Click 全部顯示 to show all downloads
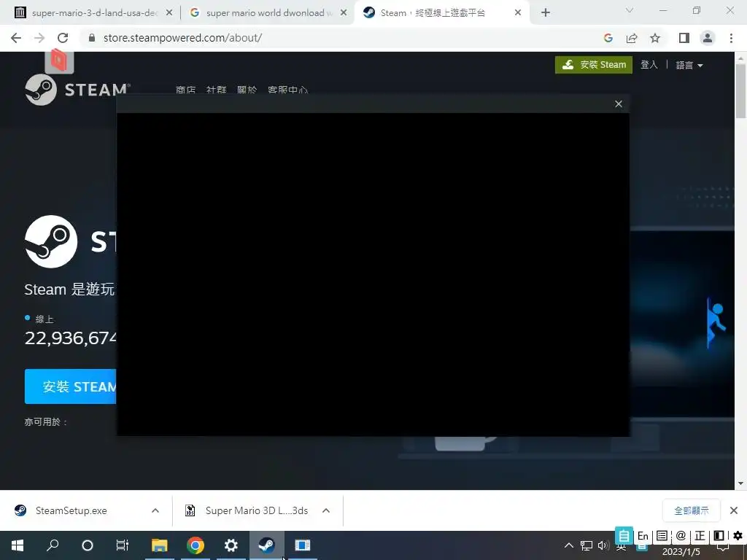Viewport: 747px width, 560px height. 692,510
